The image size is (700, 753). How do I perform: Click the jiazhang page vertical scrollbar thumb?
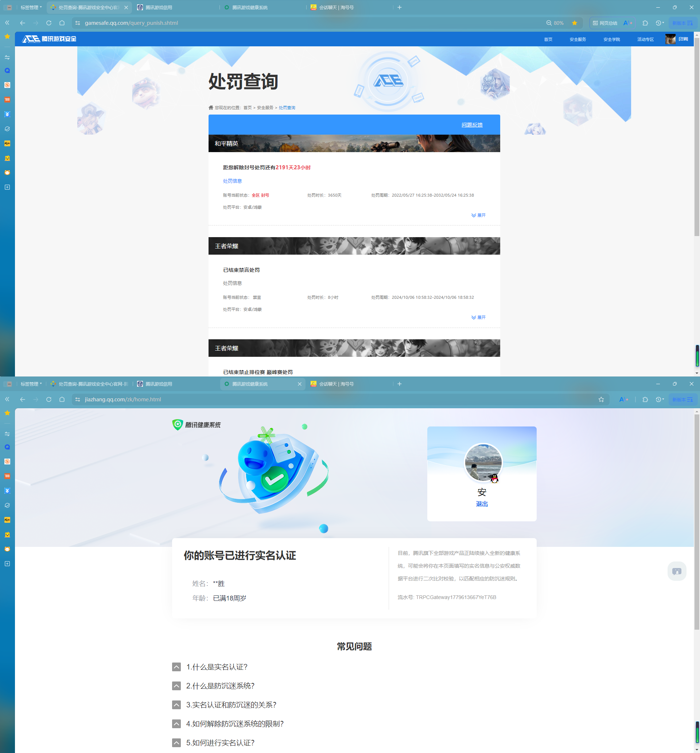coord(697,522)
